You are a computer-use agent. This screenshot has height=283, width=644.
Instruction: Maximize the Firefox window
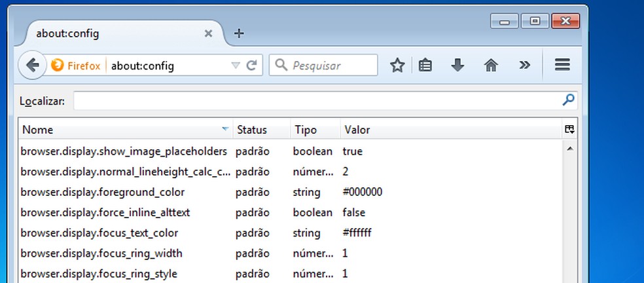[x=535, y=21]
